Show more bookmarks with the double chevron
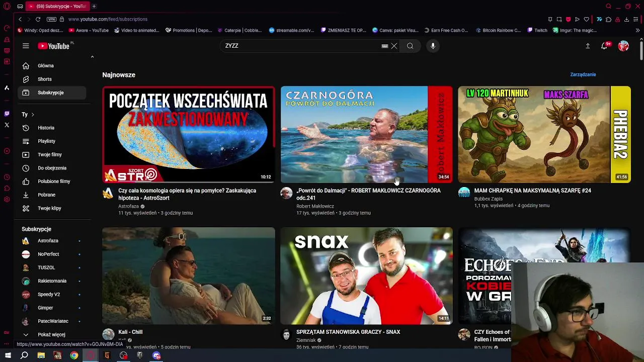Image resolution: width=644 pixels, height=362 pixels. [637, 30]
